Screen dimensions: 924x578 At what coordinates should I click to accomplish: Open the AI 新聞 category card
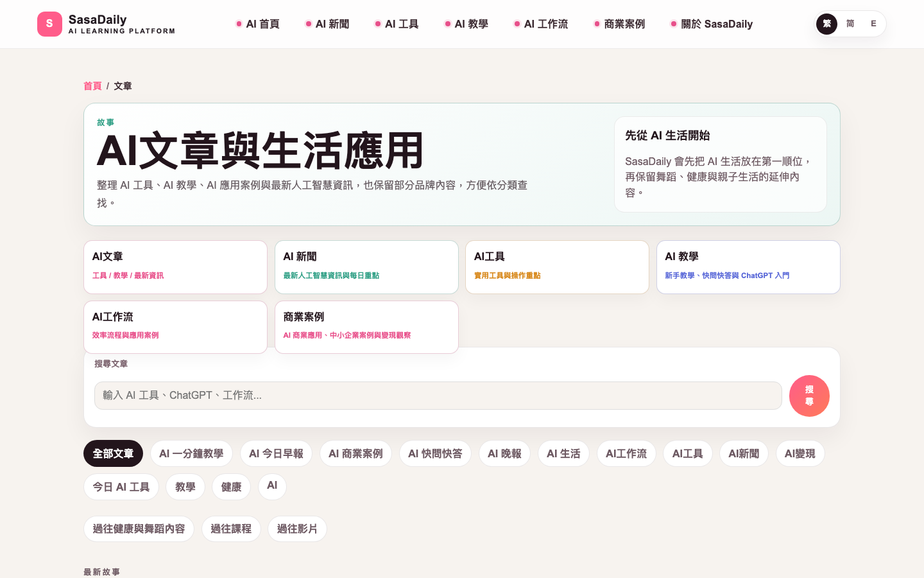(x=366, y=267)
